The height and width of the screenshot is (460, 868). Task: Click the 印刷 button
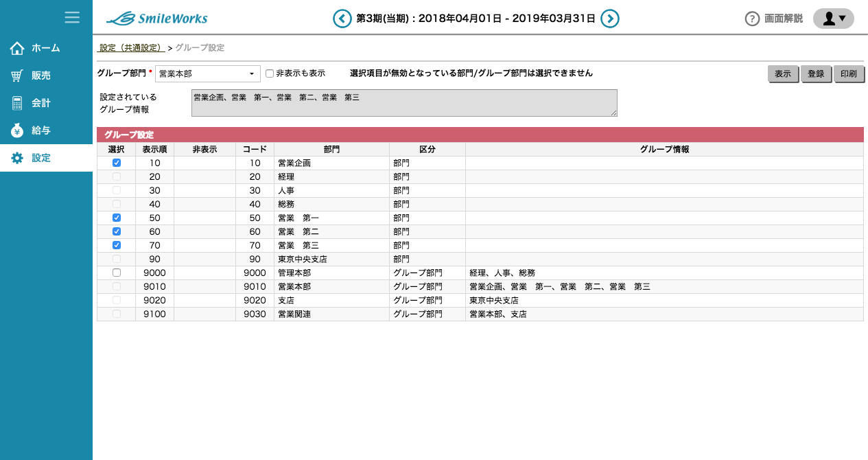pyautogui.click(x=849, y=74)
